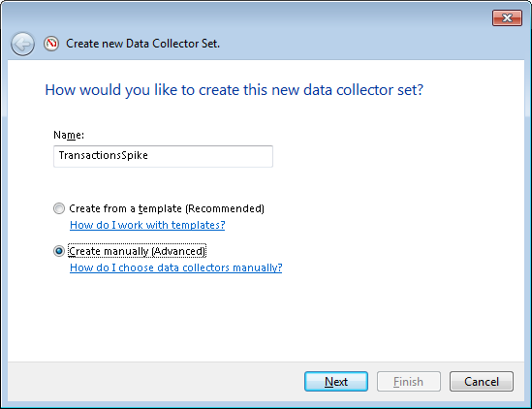Click the blue 'How would you like' heading
The height and width of the screenshot is (409, 532).
pyautogui.click(x=235, y=90)
